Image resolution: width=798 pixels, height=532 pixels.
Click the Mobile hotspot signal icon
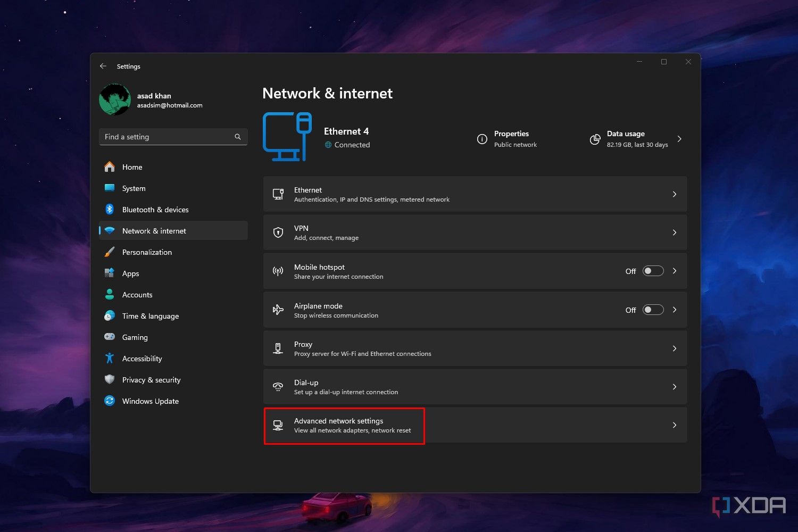(278, 271)
